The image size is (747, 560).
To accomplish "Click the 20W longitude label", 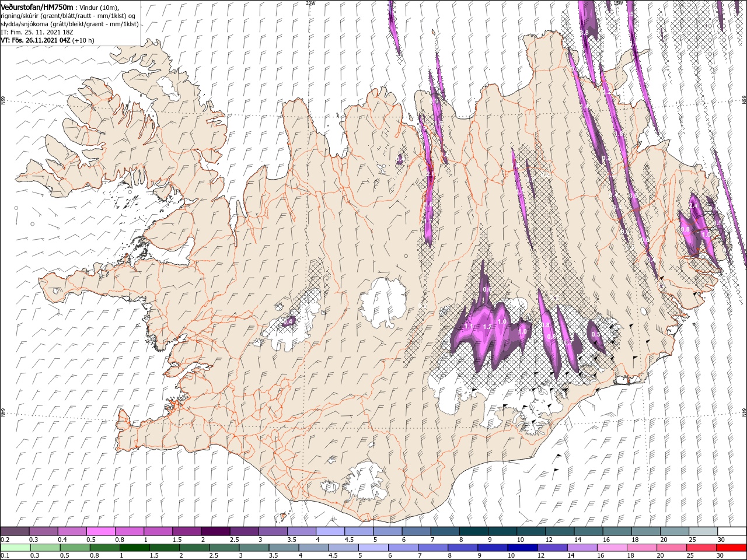I will pos(310,3).
